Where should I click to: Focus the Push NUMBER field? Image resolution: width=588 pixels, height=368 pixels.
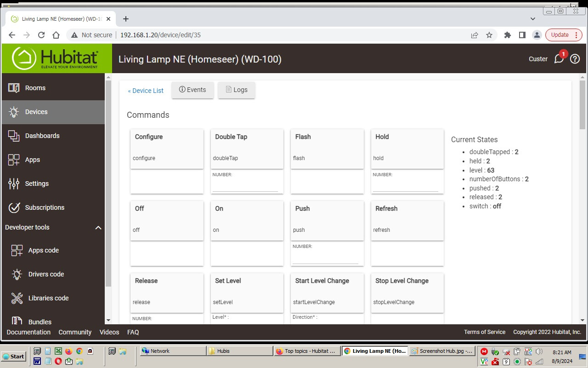point(325,258)
